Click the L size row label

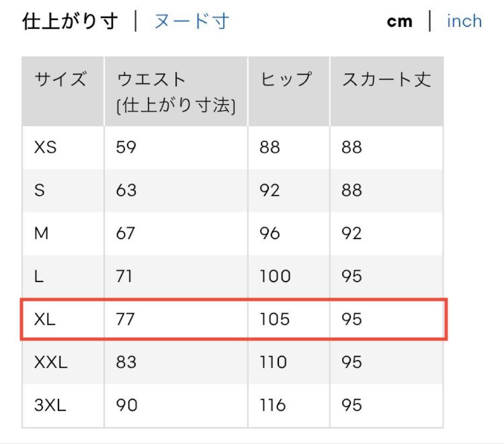[x=39, y=276]
